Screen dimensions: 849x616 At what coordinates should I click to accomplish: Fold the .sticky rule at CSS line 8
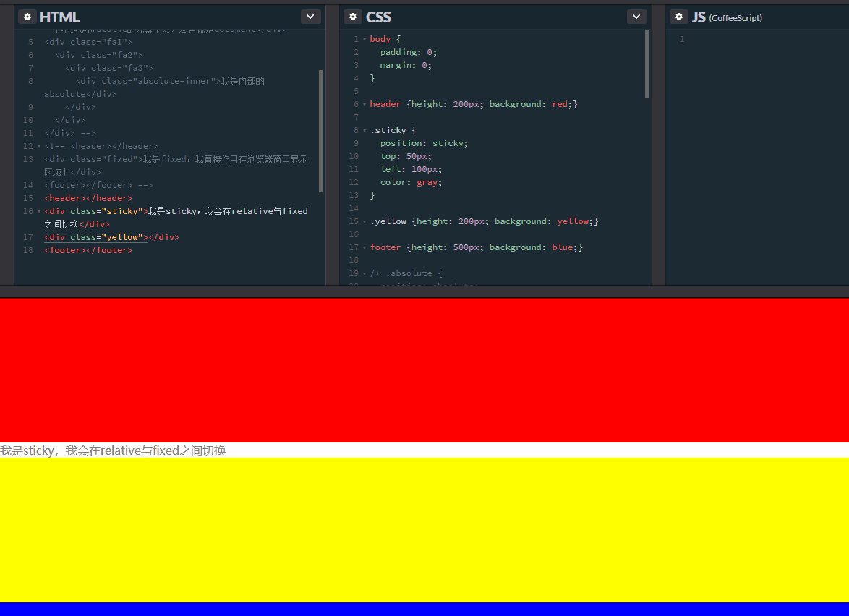click(x=364, y=130)
